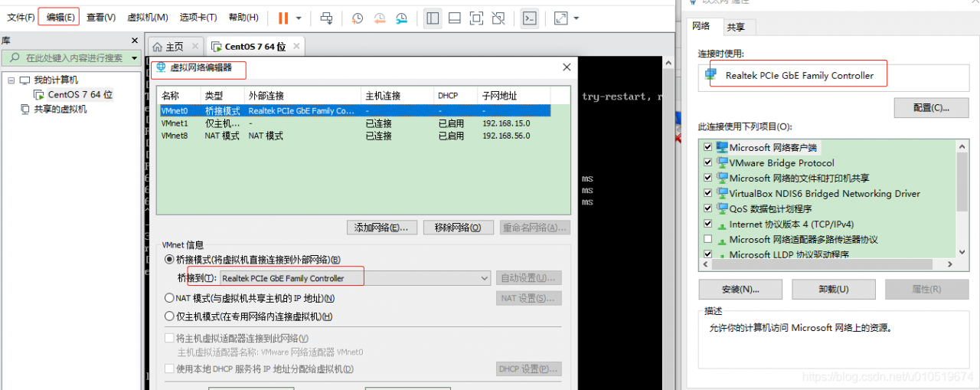The height and width of the screenshot is (390, 980).
Task: Uncheck VMware Bridge Protocol checkbox
Action: pyautogui.click(x=707, y=162)
